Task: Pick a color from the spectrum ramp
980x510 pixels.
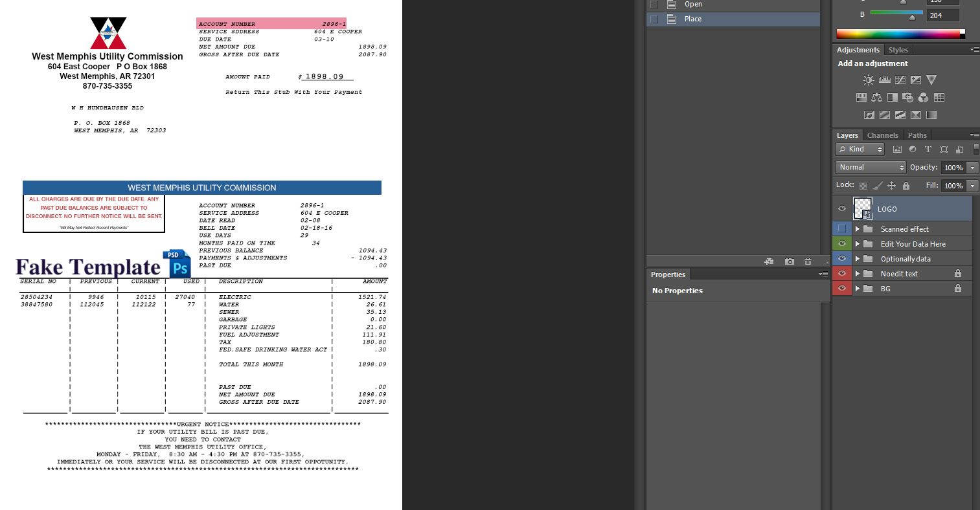Action: pyautogui.click(x=900, y=34)
